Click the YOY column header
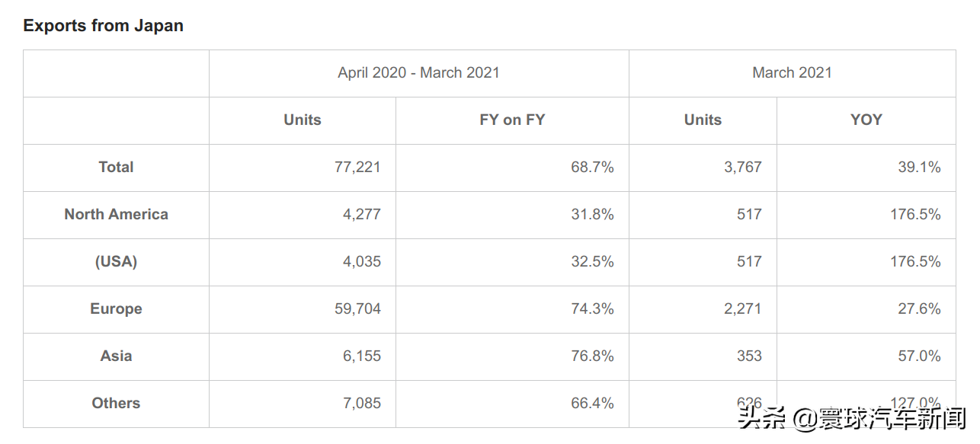This screenshot has width=980, height=444. (x=866, y=120)
